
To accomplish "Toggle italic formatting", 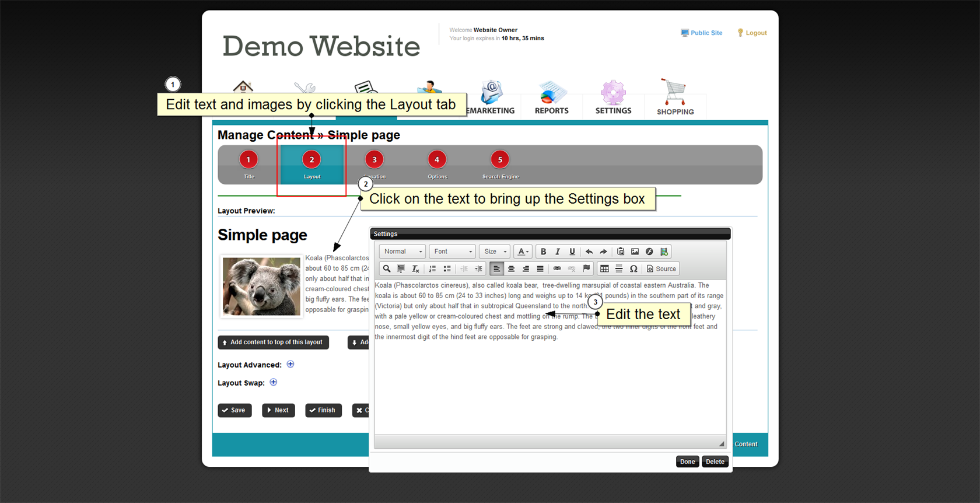I will [558, 252].
